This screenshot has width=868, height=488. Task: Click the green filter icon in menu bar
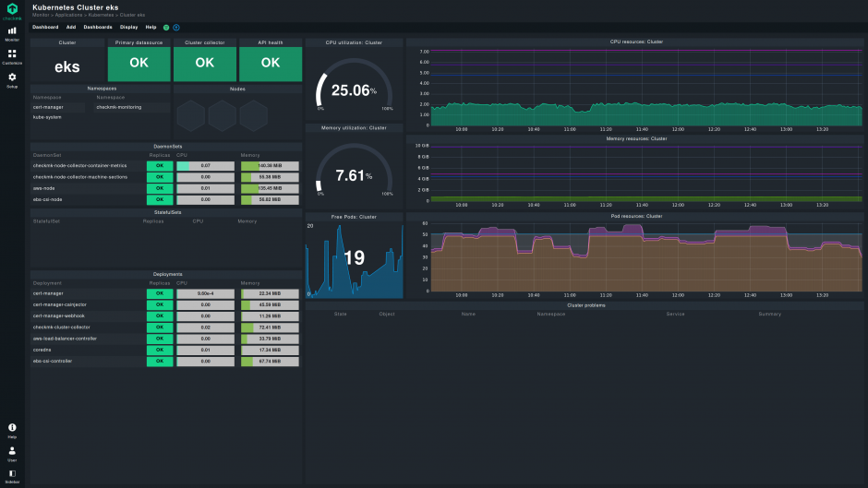coord(166,28)
